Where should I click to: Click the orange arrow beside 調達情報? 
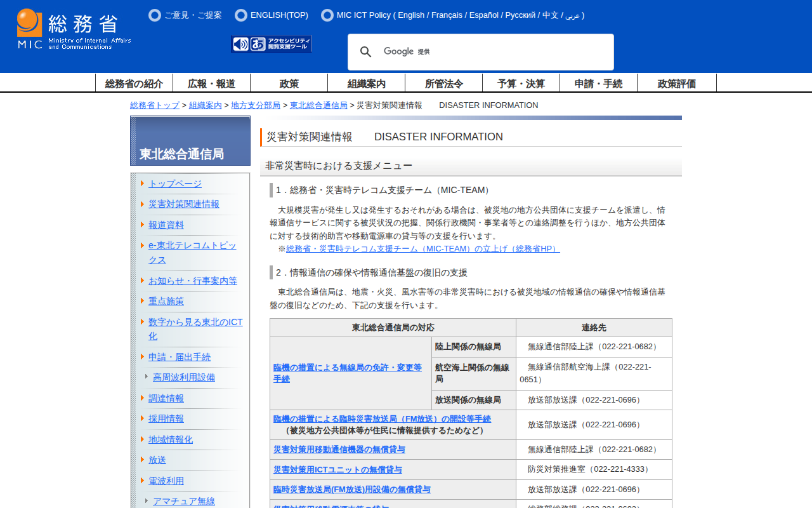coord(143,398)
